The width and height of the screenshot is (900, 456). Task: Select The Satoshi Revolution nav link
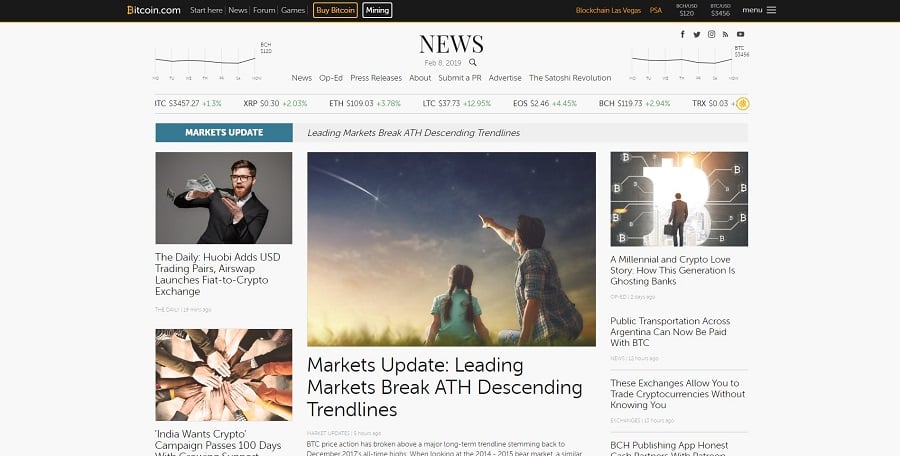coord(570,78)
